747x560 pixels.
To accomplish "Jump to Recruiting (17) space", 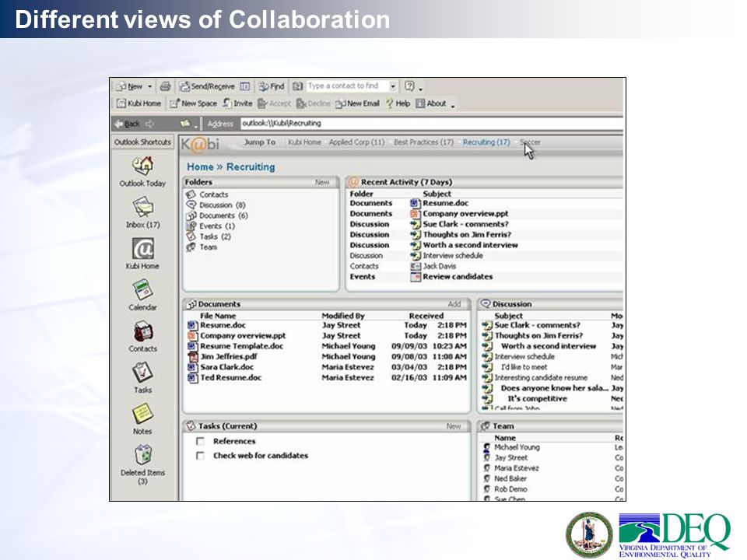I will click(x=486, y=142).
